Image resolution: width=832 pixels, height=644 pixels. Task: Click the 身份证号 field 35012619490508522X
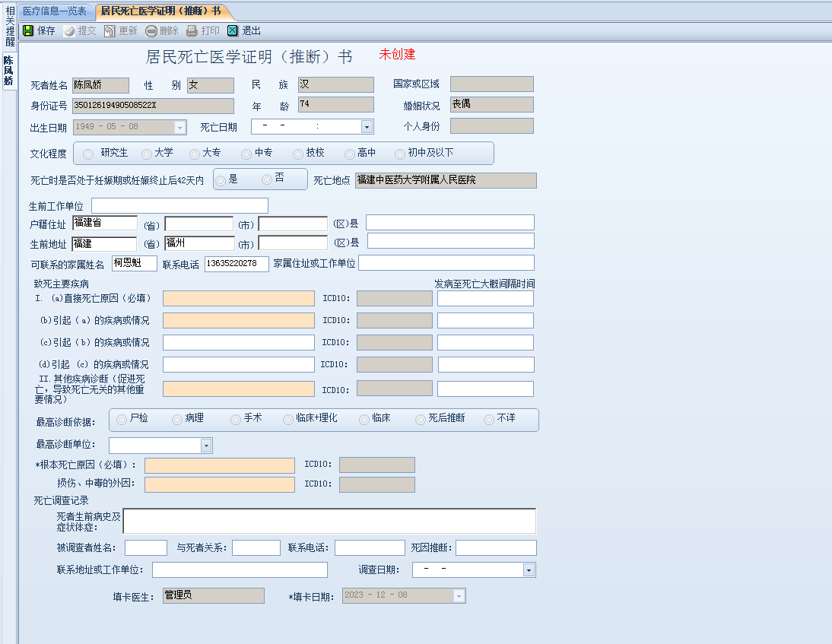pos(154,106)
